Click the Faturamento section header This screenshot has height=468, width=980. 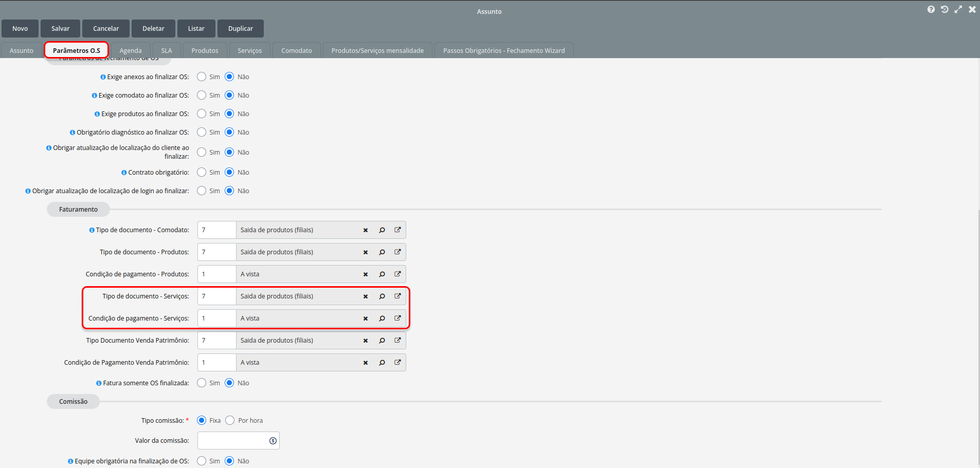[78, 210]
